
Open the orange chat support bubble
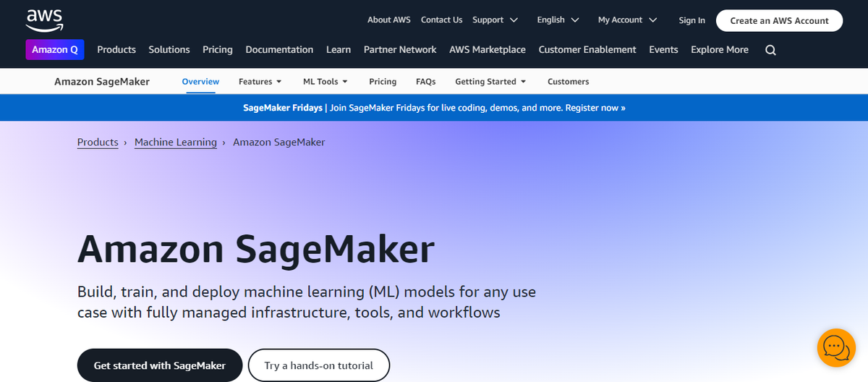[836, 347]
